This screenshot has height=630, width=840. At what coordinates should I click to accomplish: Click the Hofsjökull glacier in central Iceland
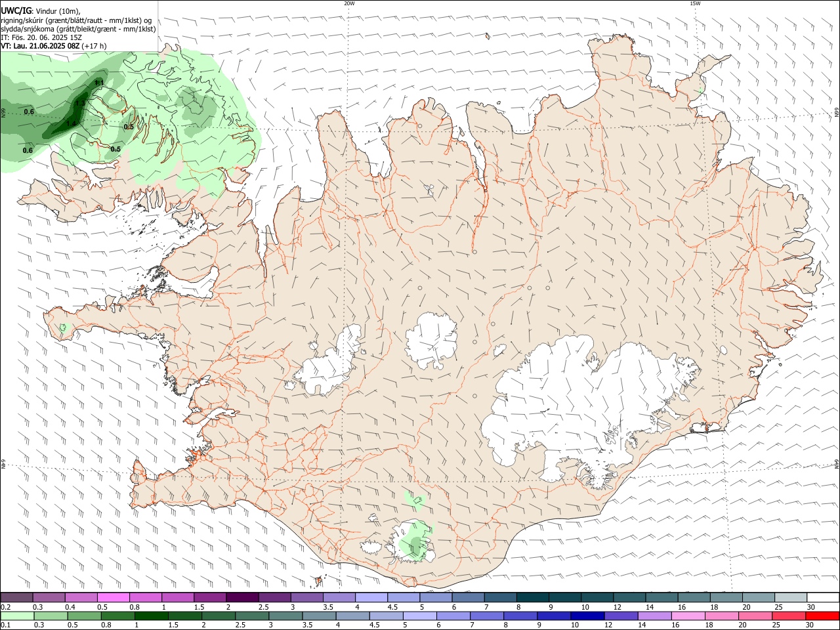[x=431, y=341]
